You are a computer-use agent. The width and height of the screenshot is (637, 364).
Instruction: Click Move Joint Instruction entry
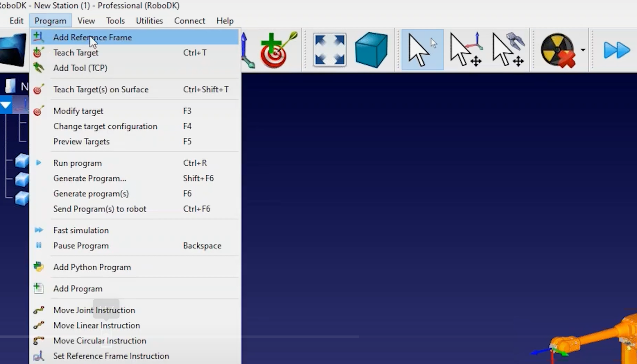click(x=94, y=310)
